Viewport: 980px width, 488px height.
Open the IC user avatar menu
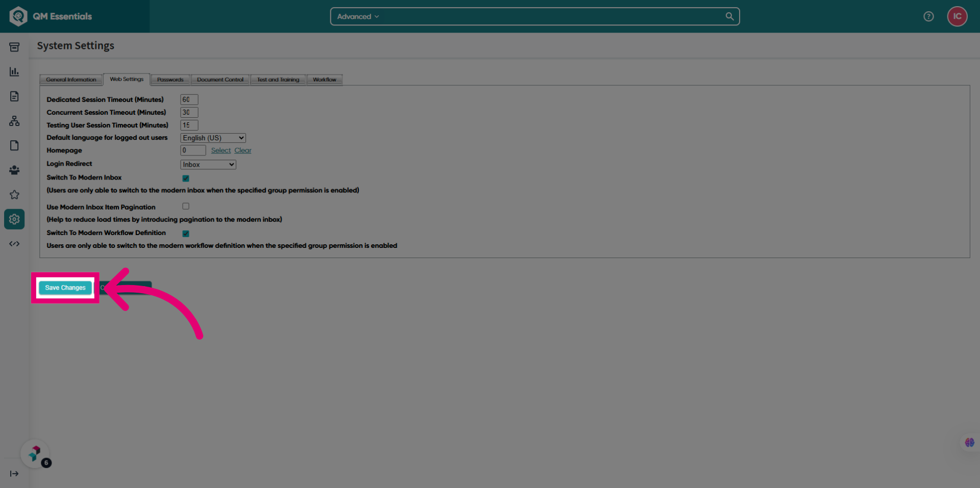[x=957, y=16]
